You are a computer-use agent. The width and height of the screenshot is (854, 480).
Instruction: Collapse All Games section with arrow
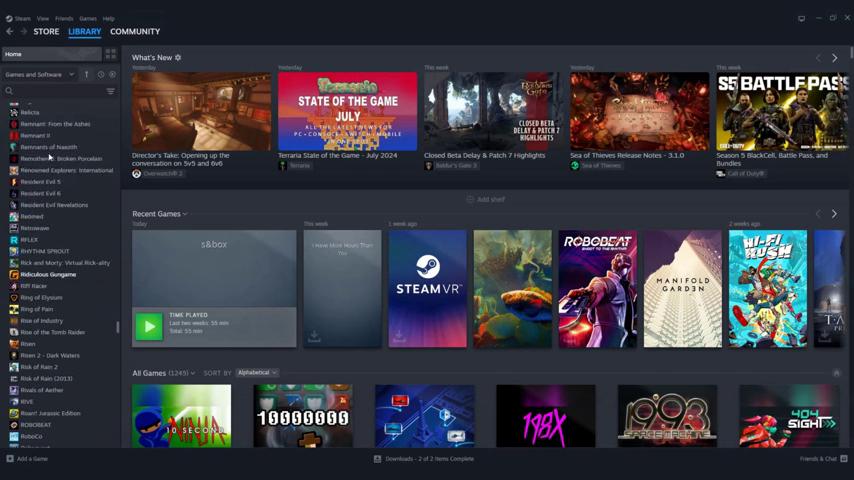point(836,373)
